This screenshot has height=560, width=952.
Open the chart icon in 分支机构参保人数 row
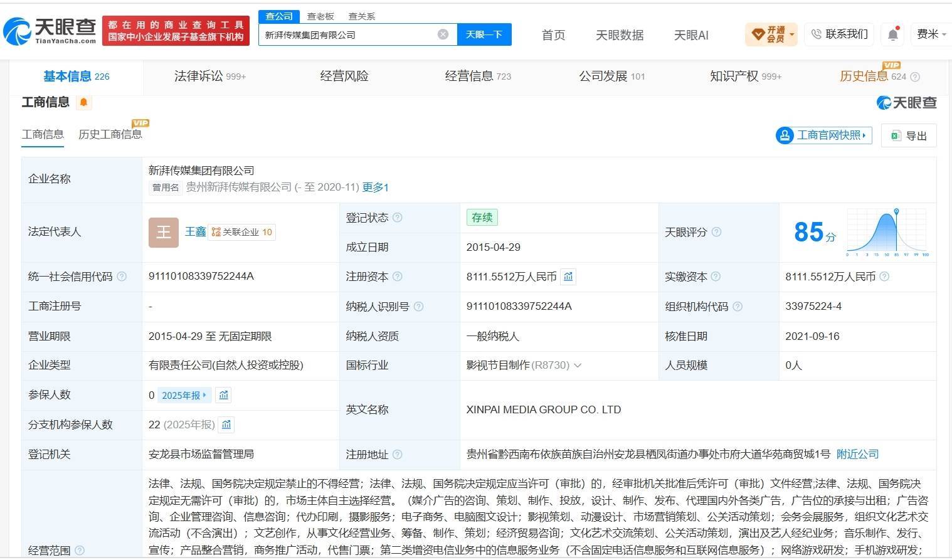click(226, 425)
